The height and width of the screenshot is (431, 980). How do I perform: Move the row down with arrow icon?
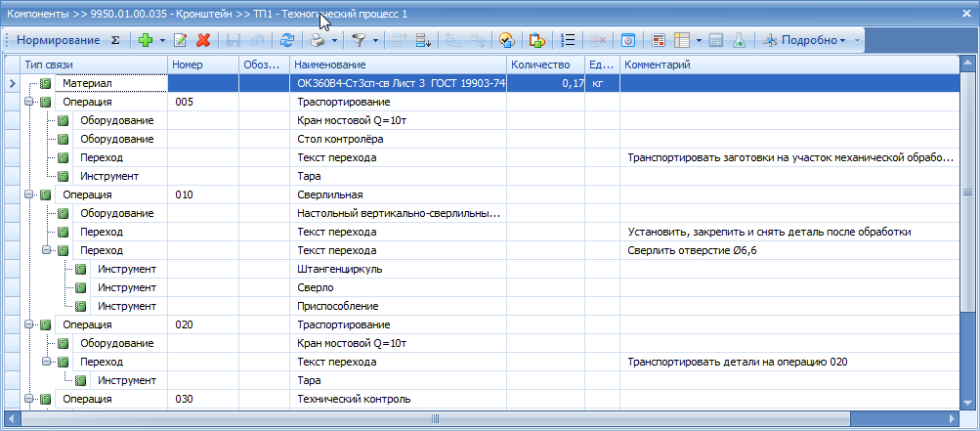(423, 40)
